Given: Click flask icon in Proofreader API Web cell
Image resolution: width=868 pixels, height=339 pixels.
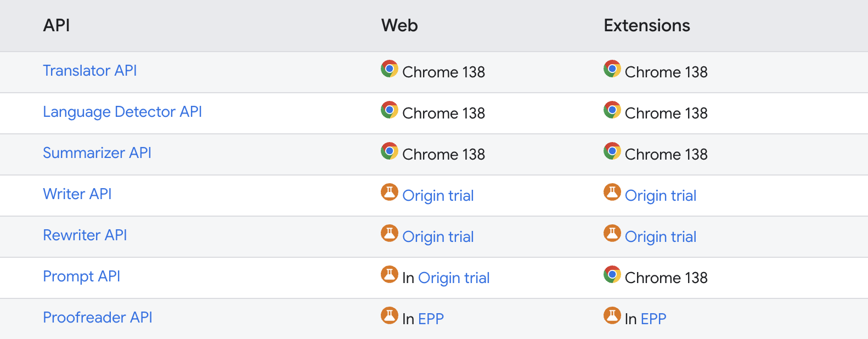Looking at the screenshot, I should [x=390, y=315].
